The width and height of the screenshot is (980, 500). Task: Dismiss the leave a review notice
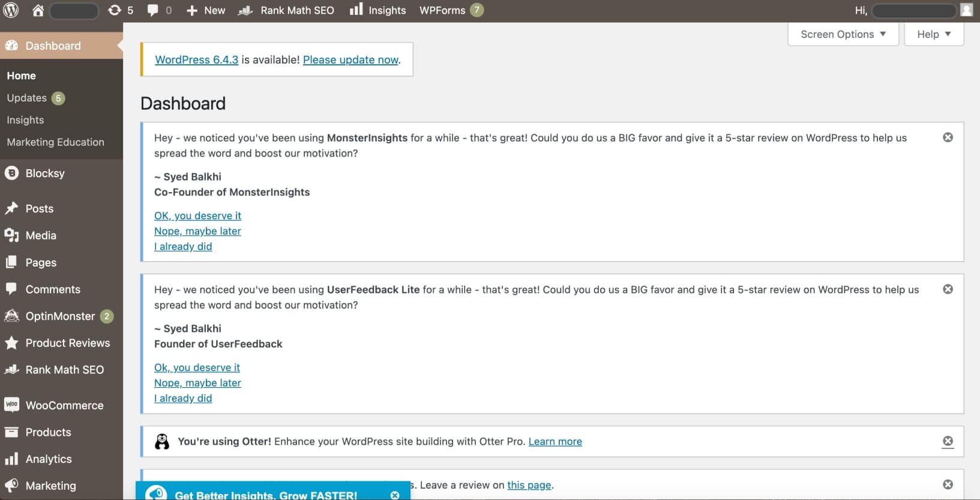948,484
